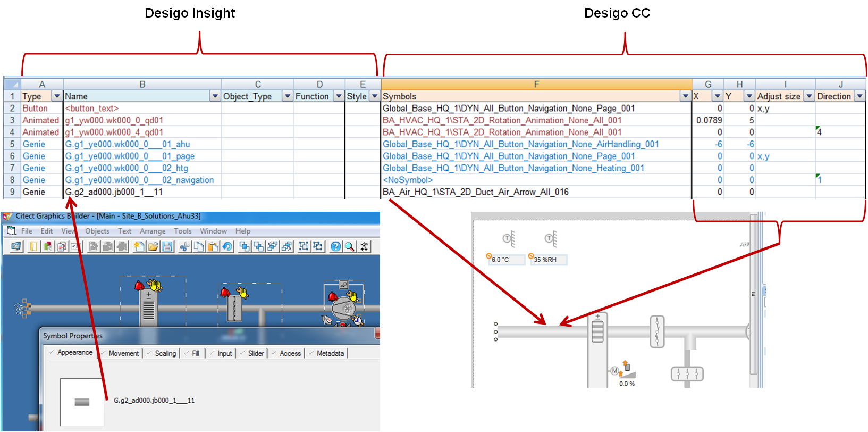Viewport: 868px width, 432px height.
Task: Click the Undo arrow toolbar icon
Action: (227, 246)
